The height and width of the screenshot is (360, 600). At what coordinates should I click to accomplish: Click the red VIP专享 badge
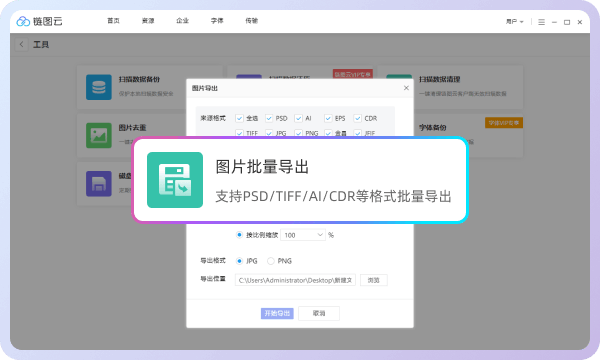(x=352, y=74)
